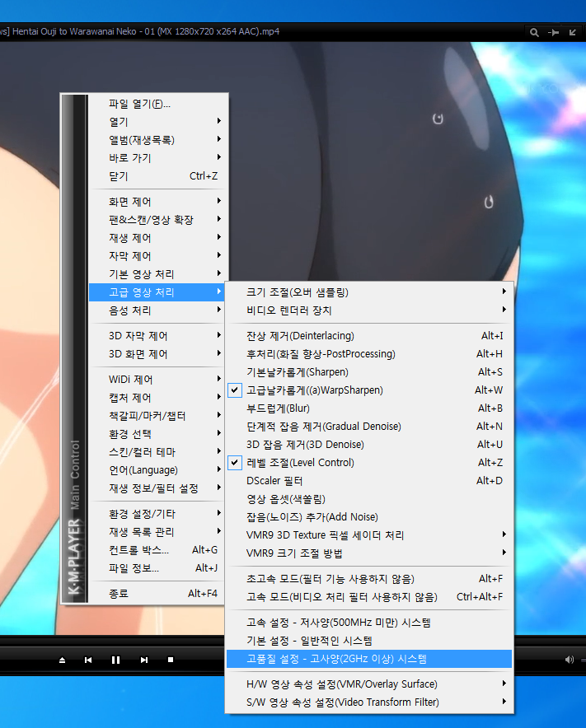Click the magnifier icon in title bar

point(534,32)
